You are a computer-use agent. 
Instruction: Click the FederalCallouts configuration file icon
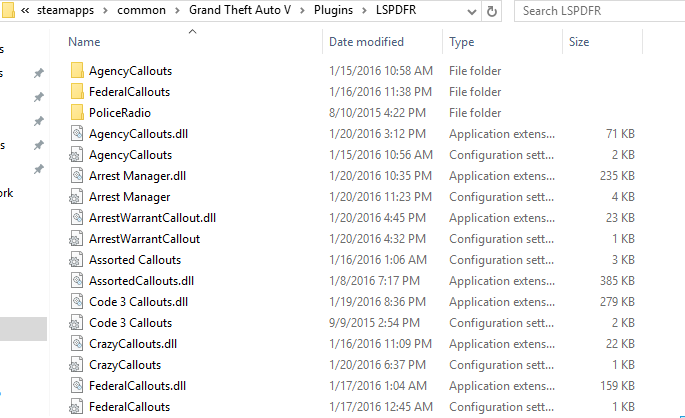point(76,406)
